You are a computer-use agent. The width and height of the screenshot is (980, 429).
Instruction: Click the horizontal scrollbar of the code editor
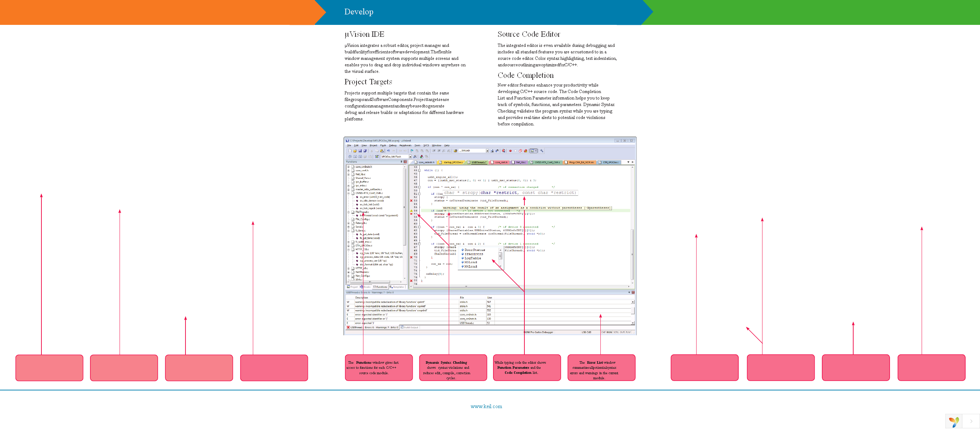519,287
